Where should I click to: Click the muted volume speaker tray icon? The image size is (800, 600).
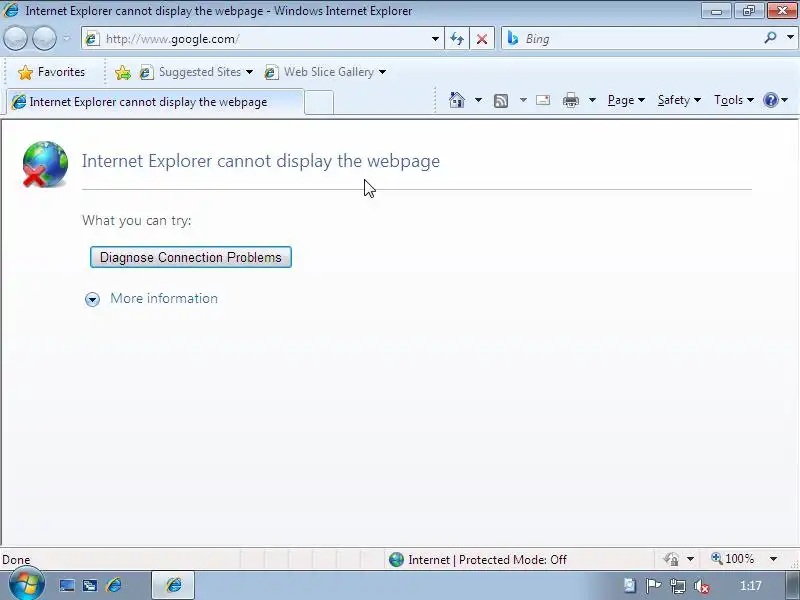tap(702, 587)
